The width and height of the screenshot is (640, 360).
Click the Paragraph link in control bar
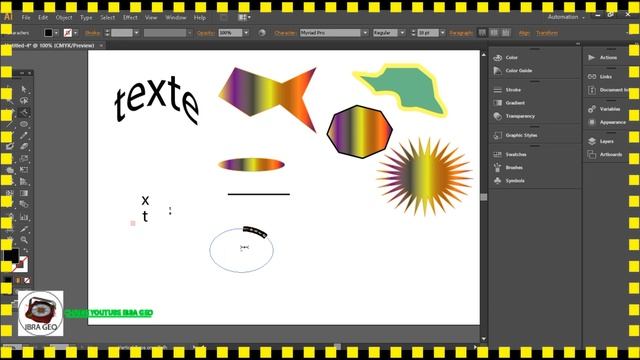[x=461, y=33]
